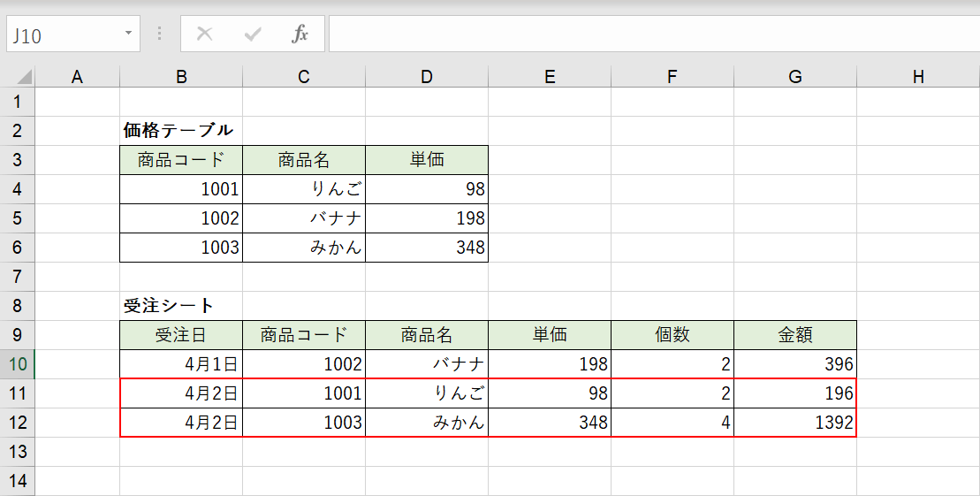This screenshot has height=496, width=980.
Task: Select column E header
Action: tap(550, 77)
